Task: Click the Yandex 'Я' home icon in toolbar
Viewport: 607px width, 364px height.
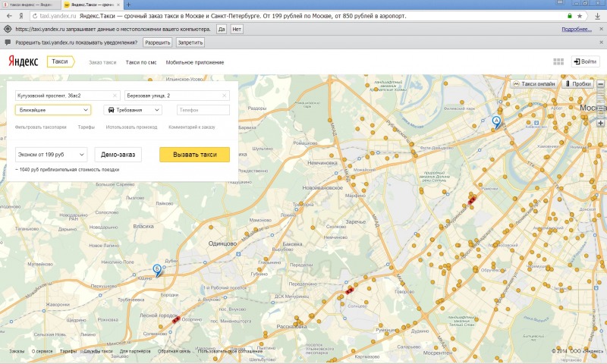Action: click(x=21, y=16)
